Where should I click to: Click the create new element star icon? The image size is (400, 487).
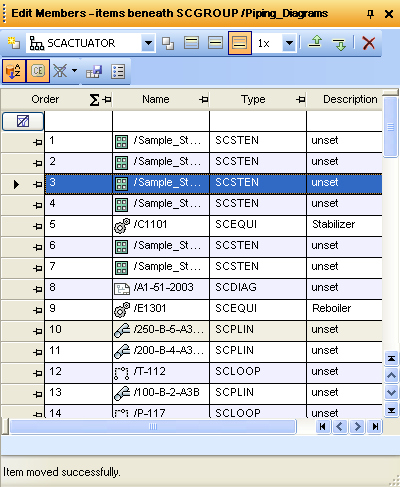14,43
